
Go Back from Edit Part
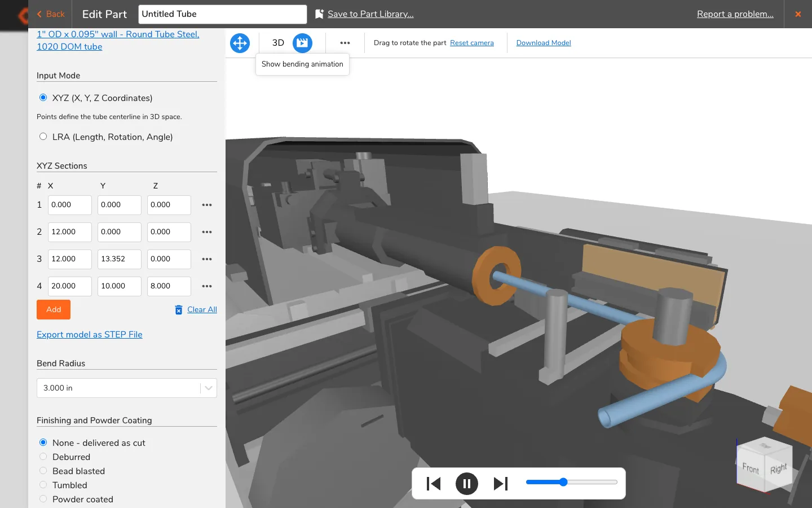pos(51,14)
